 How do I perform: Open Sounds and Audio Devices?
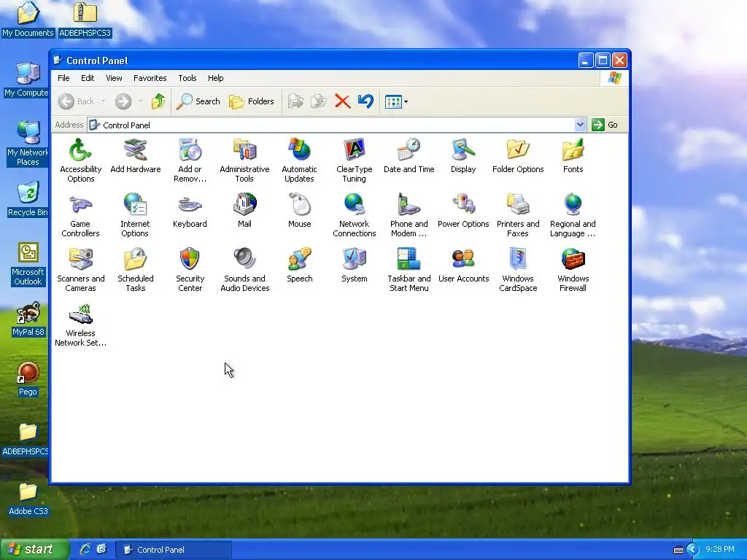point(244,270)
